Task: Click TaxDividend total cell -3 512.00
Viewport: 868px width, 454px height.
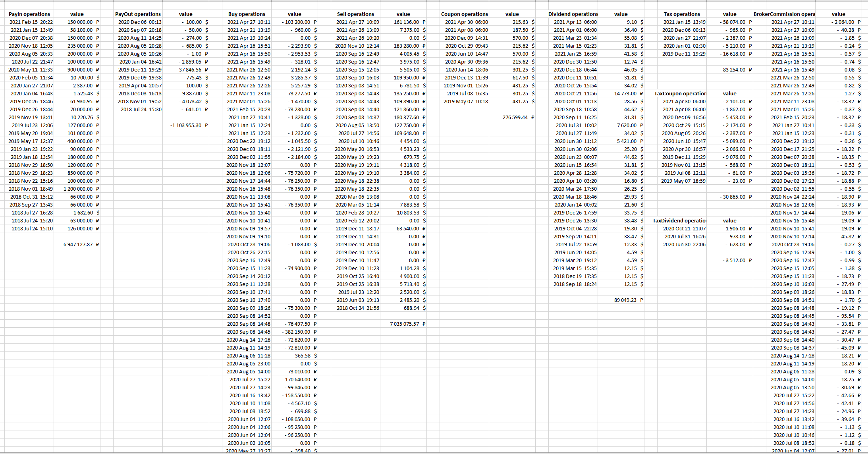Action: (x=730, y=260)
